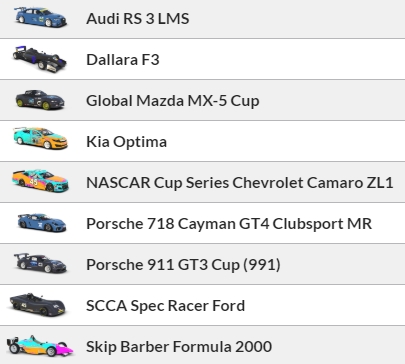
Task: Choose the teal and orange Kia Optima thumbnail
Action: pyautogui.click(x=40, y=138)
